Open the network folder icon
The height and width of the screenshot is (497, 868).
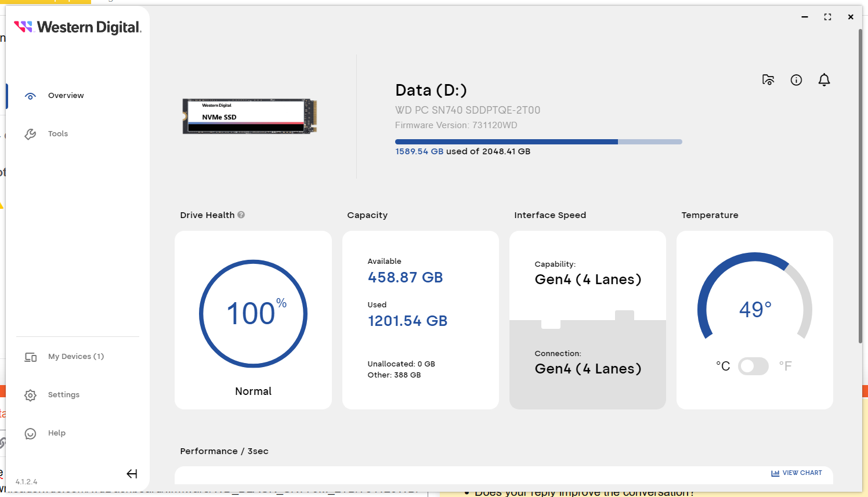coord(768,80)
